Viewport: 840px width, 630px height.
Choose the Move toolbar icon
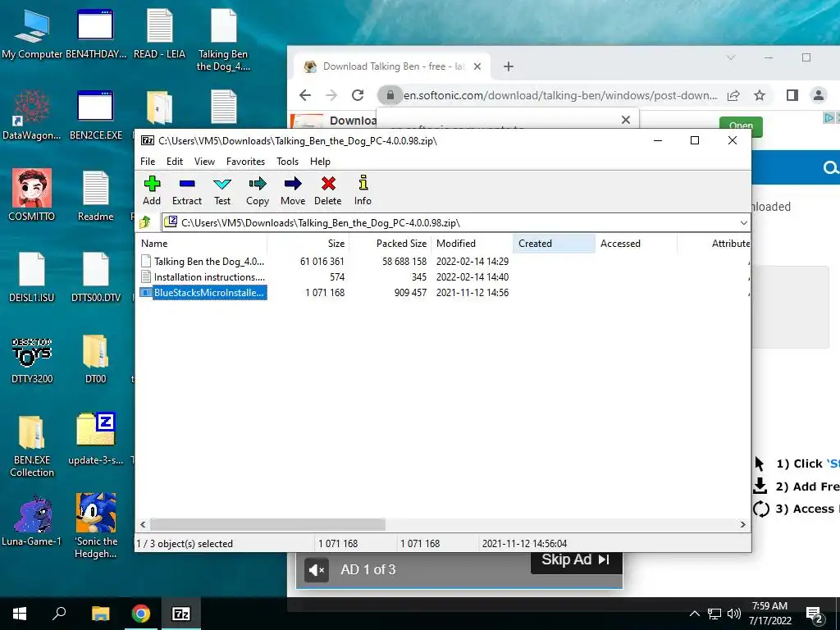click(293, 190)
